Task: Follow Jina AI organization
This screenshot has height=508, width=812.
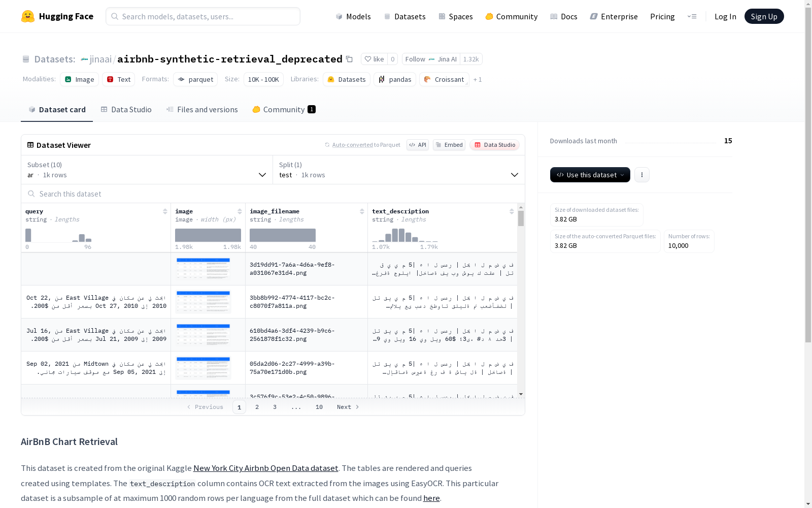Action: point(431,59)
